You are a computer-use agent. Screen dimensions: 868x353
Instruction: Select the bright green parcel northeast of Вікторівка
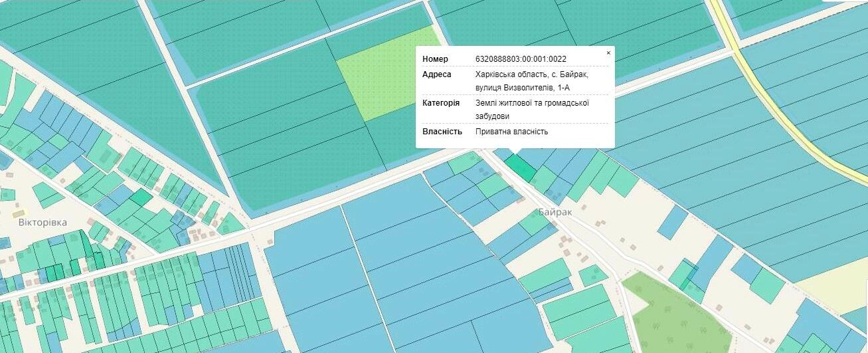pyautogui.click(x=141, y=197)
